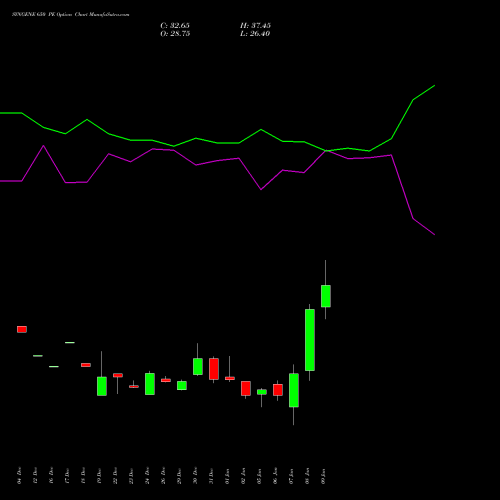Click the high value H: 37.45
500x500 pixels.
255,26
